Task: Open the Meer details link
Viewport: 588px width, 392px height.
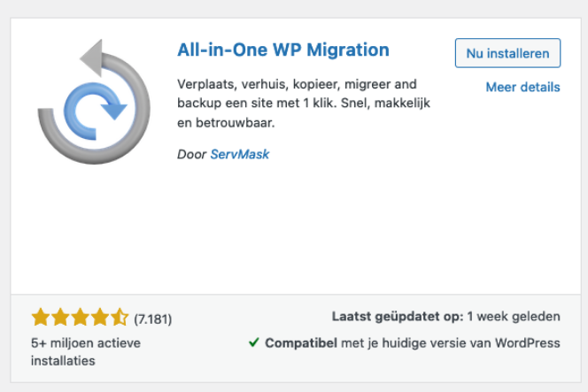Action: (522, 87)
